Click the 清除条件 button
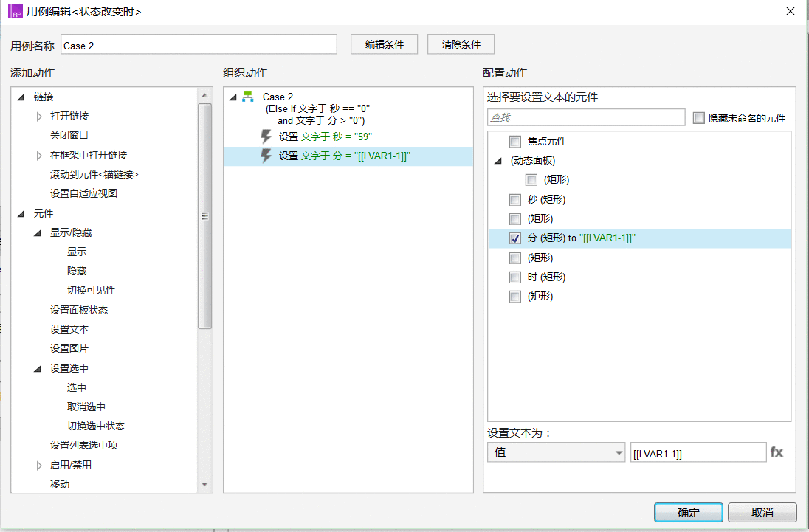The image size is (809, 532). click(x=461, y=44)
